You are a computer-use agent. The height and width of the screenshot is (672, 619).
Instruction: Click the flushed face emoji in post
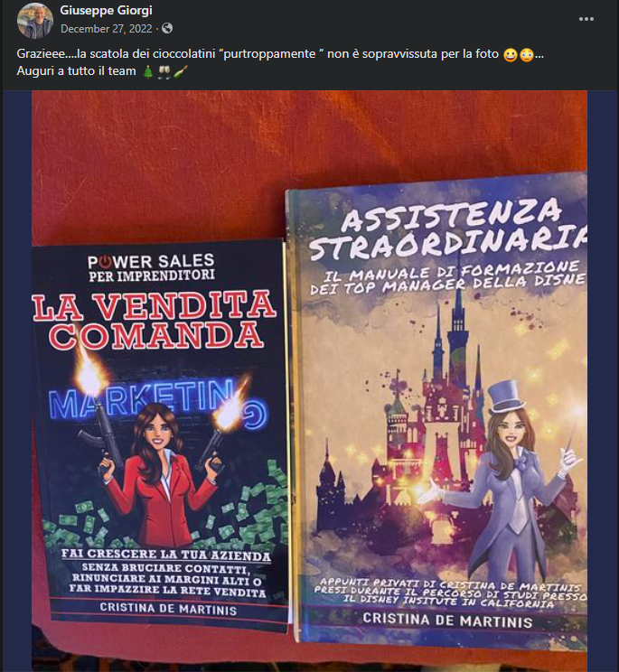[x=527, y=55]
